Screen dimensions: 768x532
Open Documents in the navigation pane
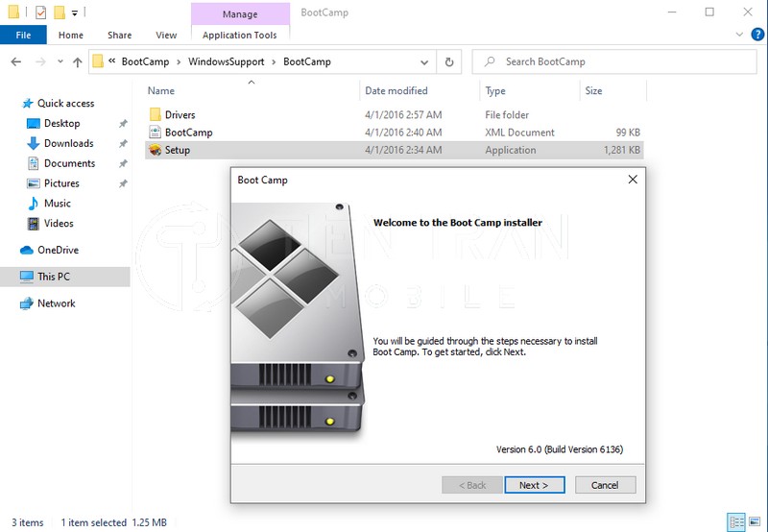[x=69, y=163]
